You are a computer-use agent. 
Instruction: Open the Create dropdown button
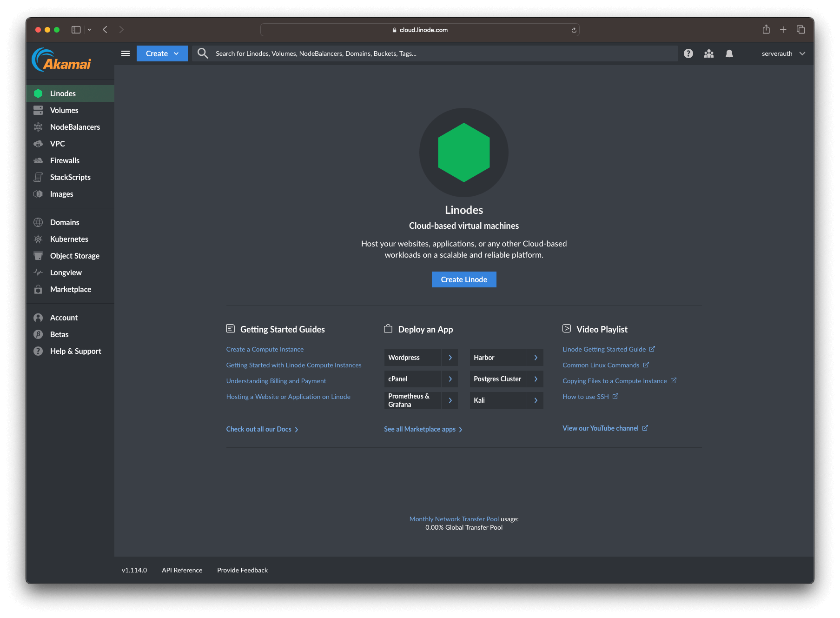[162, 53]
